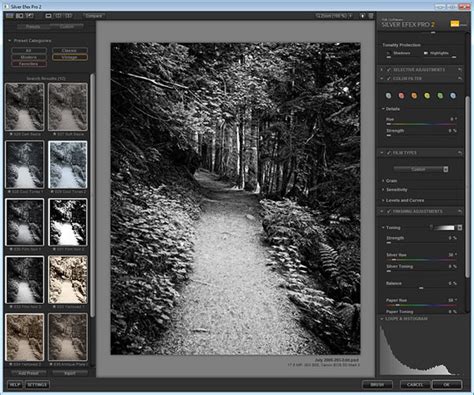
Task: Toggle preview background color lightbulb icon
Action: tap(363, 16)
